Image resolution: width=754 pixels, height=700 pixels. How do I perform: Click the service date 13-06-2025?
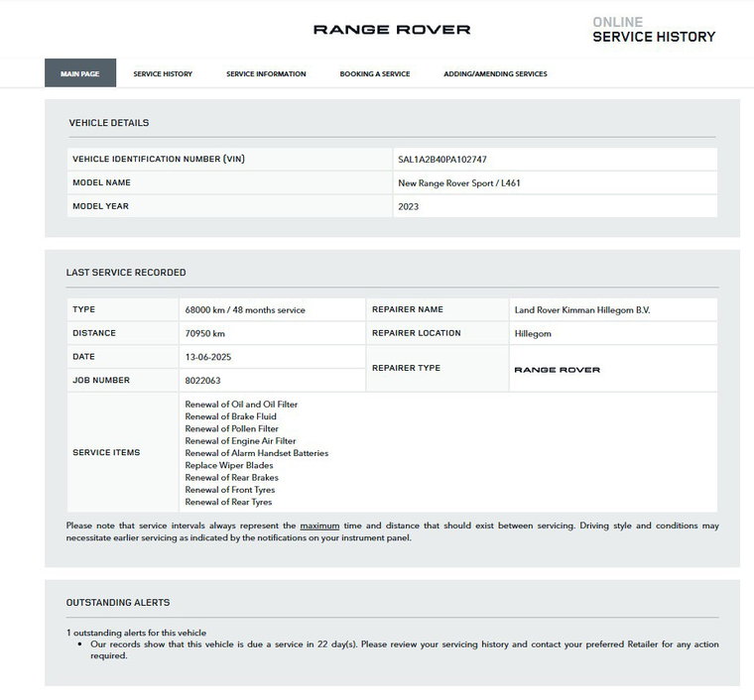point(207,357)
